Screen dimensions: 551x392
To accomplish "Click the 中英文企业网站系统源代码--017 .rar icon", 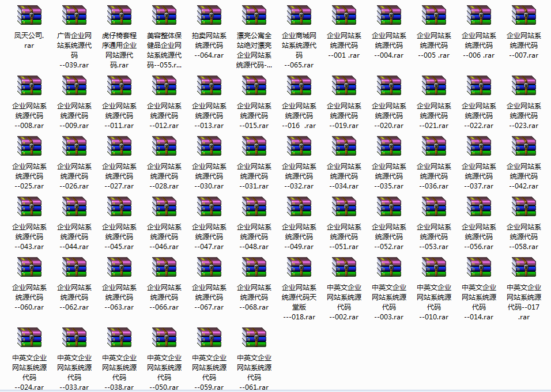I will point(524,267).
